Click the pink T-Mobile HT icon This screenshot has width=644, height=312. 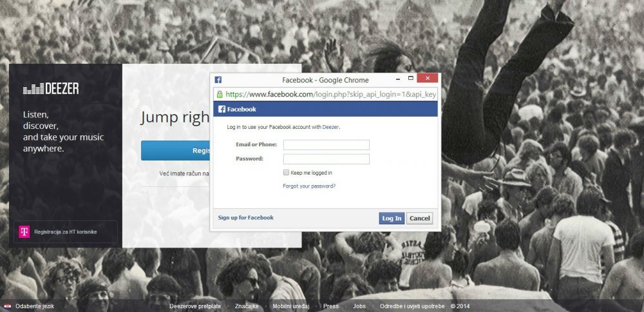pos(24,232)
